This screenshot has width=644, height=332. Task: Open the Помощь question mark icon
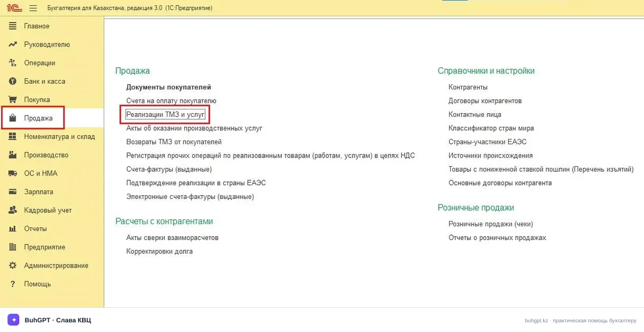(x=13, y=284)
